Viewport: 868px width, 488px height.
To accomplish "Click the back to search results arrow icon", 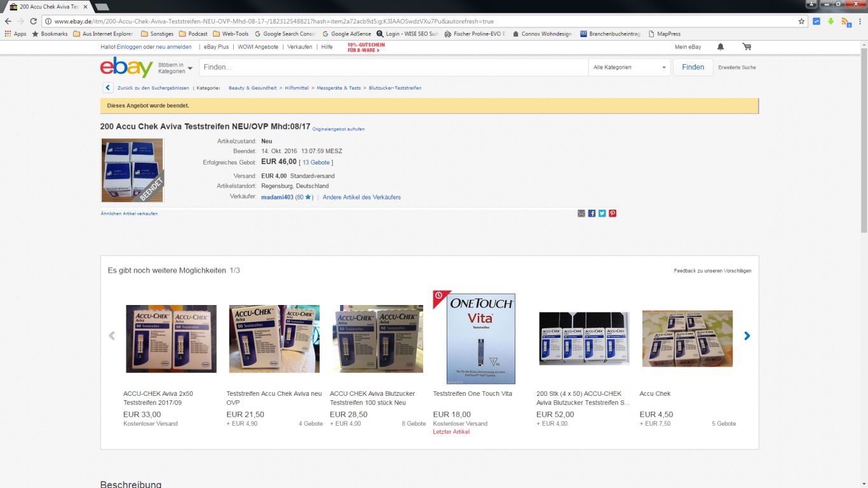I will pos(107,88).
